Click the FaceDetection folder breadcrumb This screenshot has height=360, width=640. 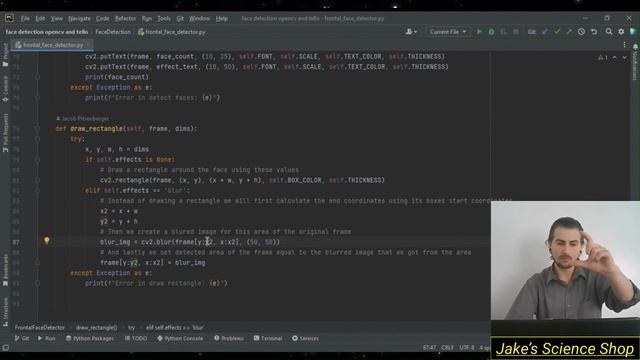[x=113, y=32]
